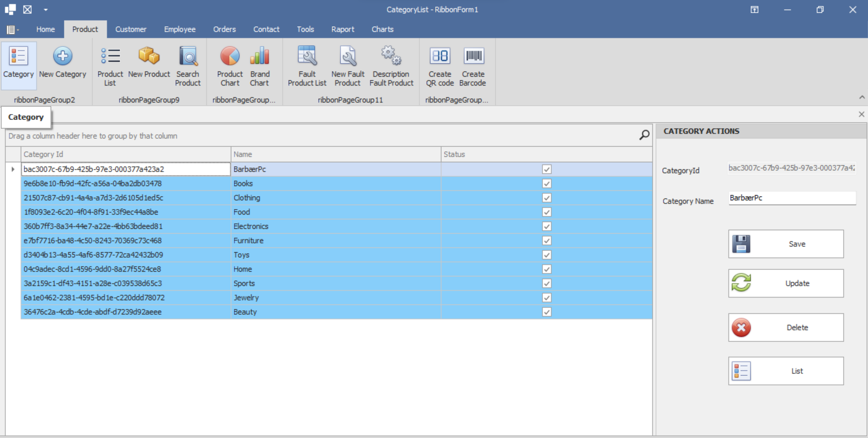The width and height of the screenshot is (868, 438).
Task: Click the Delete button
Action: pos(786,327)
